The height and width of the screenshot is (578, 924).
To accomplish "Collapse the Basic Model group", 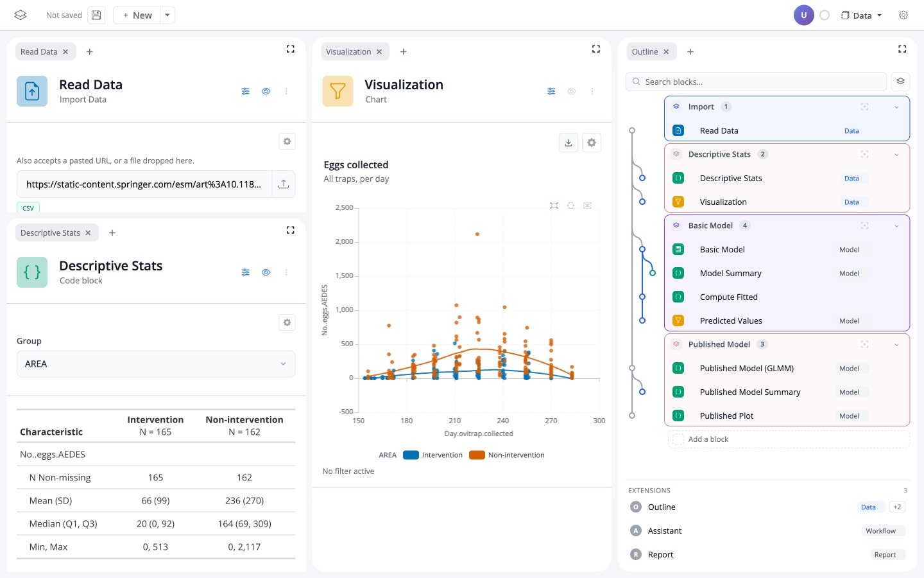I will (897, 225).
